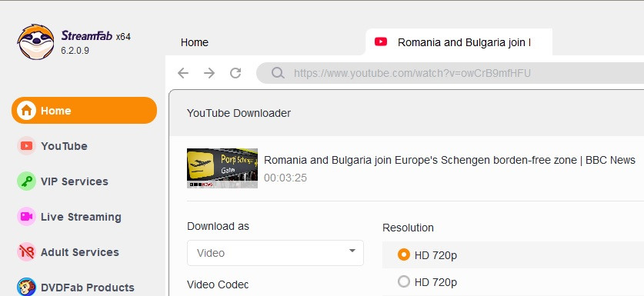Open Live Streaming in the sidebar
Image resolution: width=644 pixels, height=296 pixels.
point(81,217)
